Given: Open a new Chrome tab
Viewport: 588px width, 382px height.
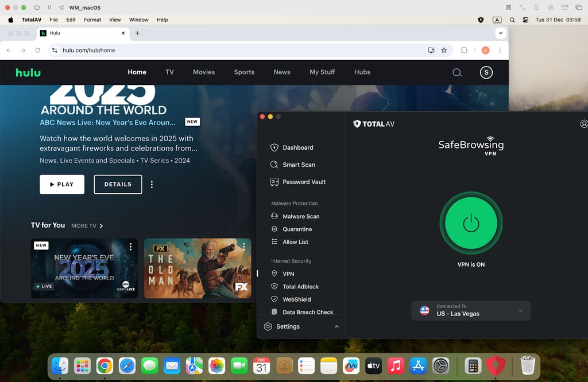Looking at the screenshot, I should point(138,33).
